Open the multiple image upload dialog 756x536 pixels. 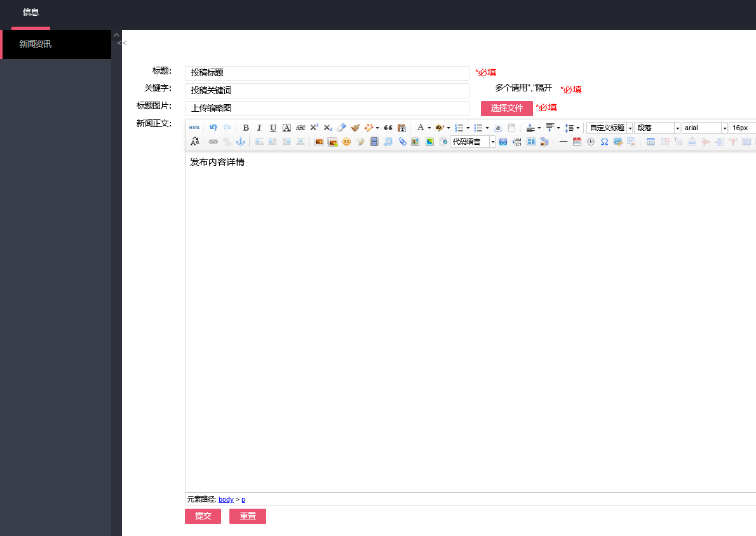(332, 142)
